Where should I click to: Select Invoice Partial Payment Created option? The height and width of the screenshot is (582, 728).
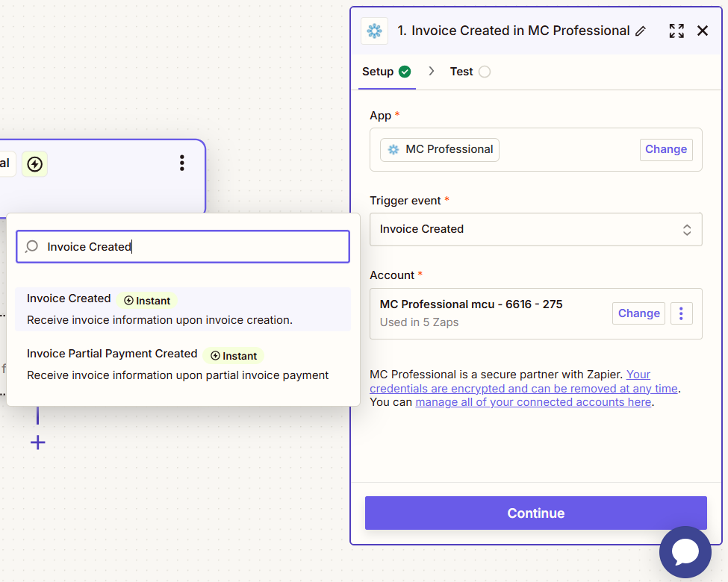click(183, 364)
